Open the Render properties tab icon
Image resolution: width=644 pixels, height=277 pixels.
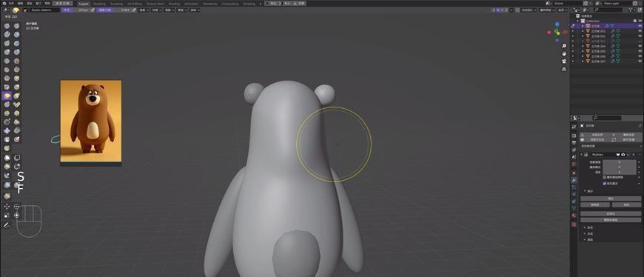coord(574,136)
